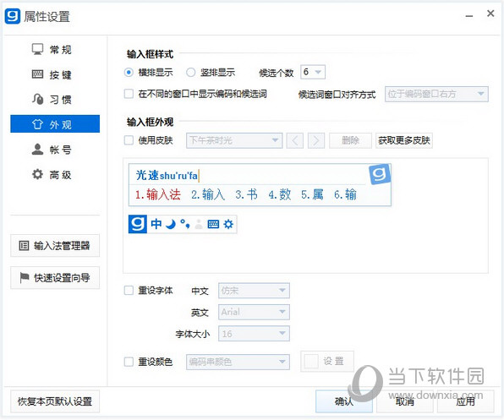Image resolution: width=504 pixels, height=420 pixels.
Task: Click candidate 5.属 in preview
Action: coord(312,194)
